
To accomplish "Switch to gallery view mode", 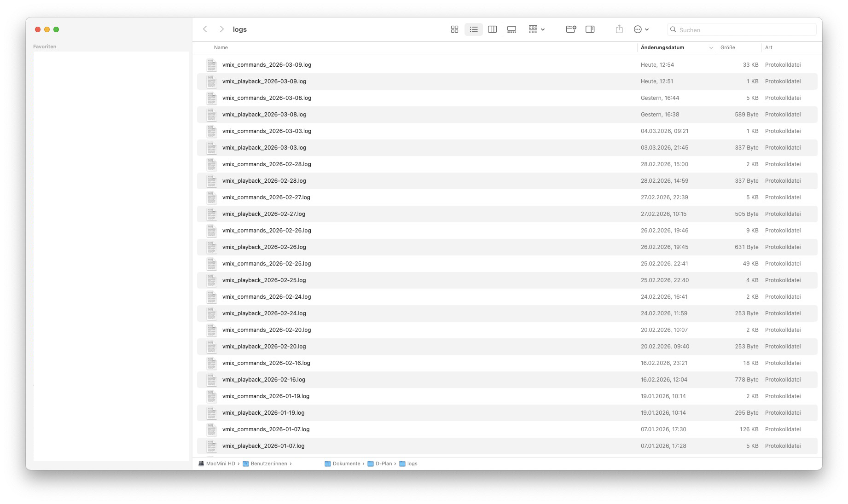I will 511,29.
